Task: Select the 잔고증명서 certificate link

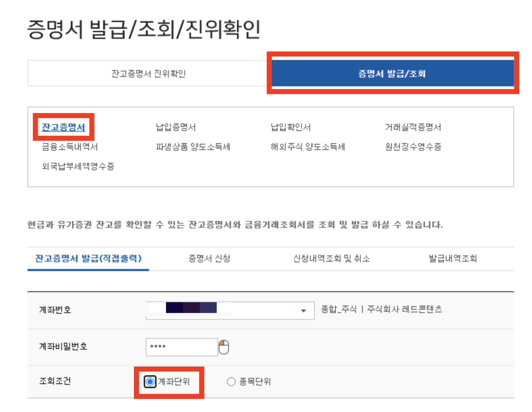Action: pos(63,127)
